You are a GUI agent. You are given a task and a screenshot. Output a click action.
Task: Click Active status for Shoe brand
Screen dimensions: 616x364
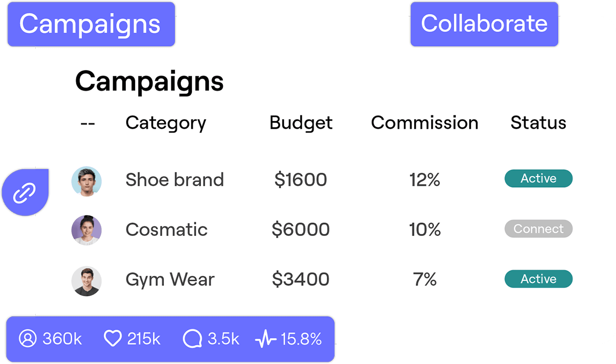[538, 178]
